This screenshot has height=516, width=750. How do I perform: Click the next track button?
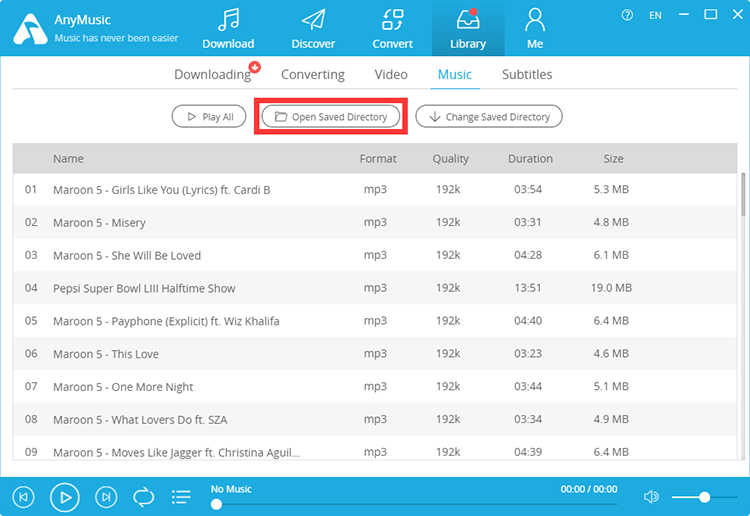[x=106, y=497]
